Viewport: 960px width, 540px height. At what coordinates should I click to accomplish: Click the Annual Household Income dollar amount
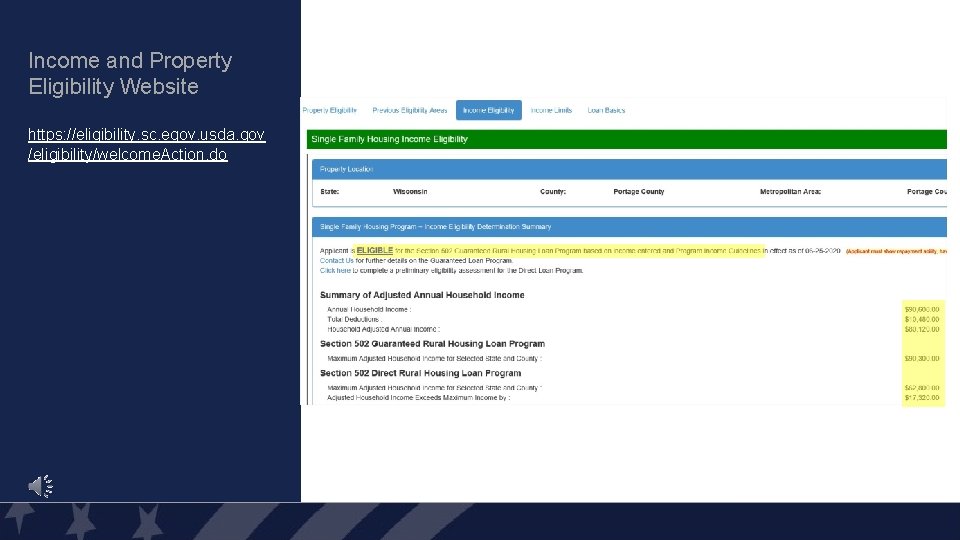921,309
